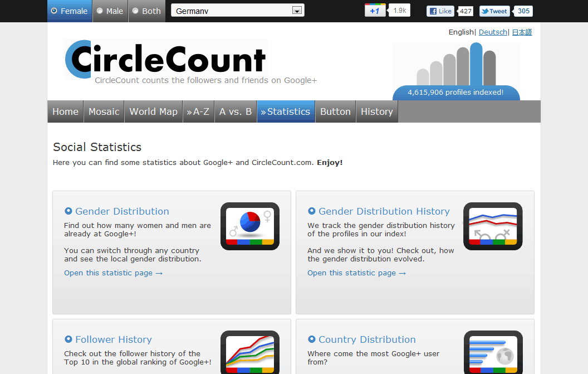Click the profiles indexed bar chart graphic
588x374 pixels.
click(x=456, y=64)
